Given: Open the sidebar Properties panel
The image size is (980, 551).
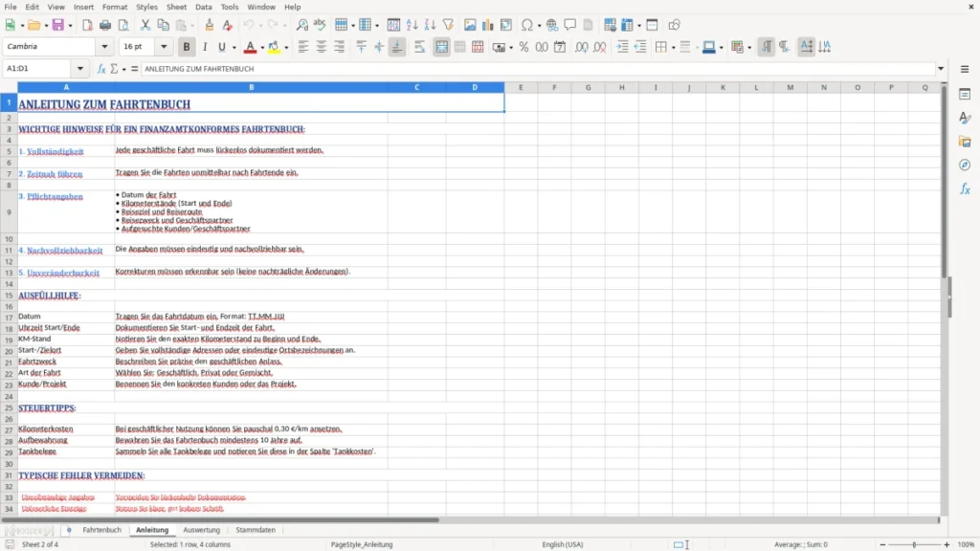Looking at the screenshot, I should 965,95.
